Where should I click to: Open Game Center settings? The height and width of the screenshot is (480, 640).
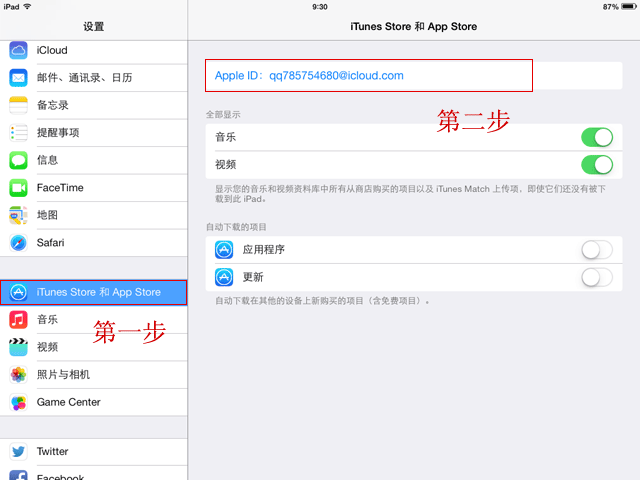(93, 402)
